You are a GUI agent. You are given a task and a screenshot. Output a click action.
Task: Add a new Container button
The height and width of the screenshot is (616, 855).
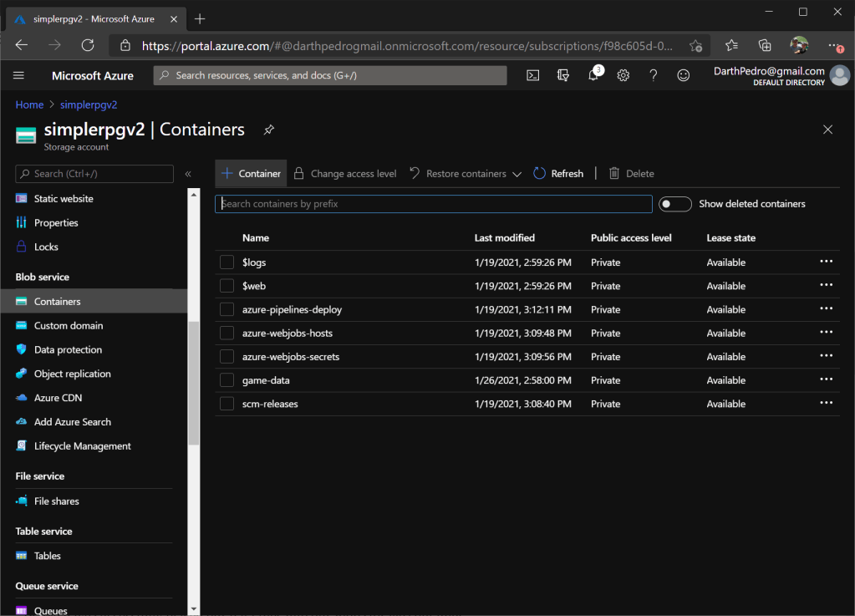pyautogui.click(x=251, y=174)
